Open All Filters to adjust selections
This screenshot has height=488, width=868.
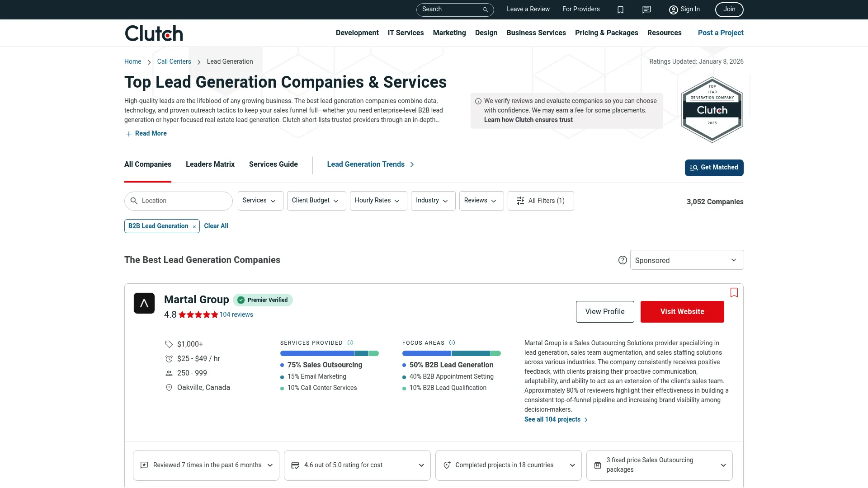(541, 201)
